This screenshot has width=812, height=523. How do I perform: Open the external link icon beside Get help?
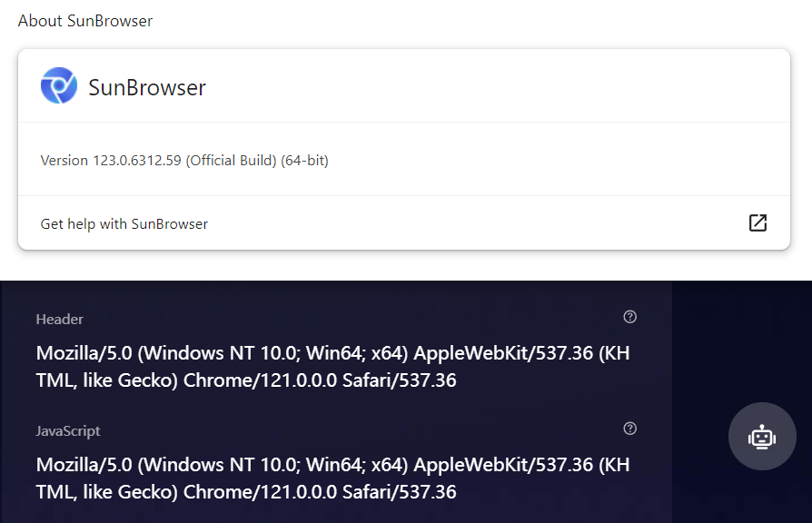(758, 222)
